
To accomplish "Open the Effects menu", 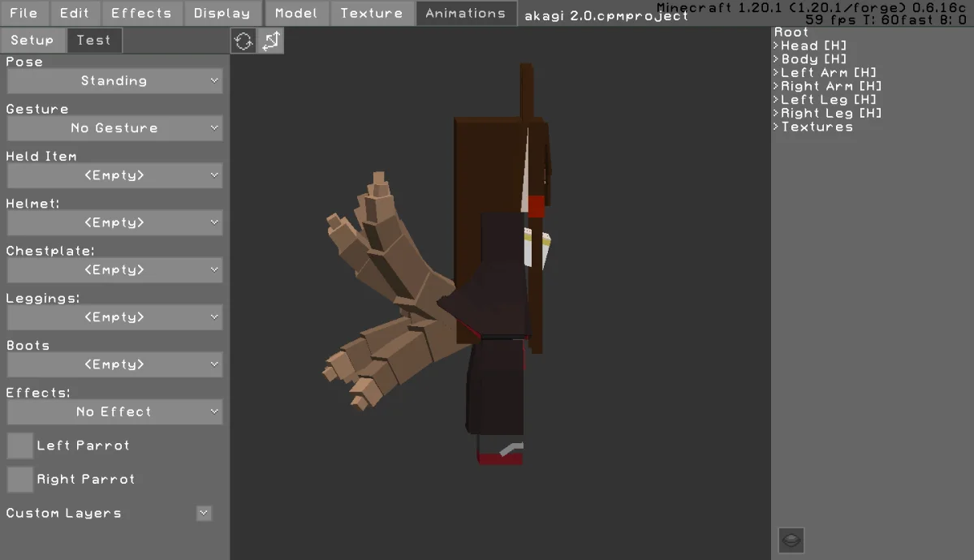I will [x=141, y=13].
